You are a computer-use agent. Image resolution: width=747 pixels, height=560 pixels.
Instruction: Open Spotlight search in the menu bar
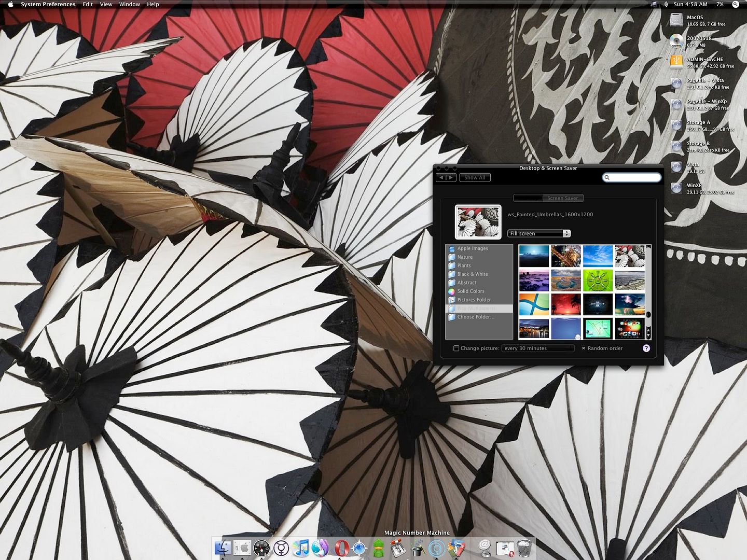tap(736, 4)
